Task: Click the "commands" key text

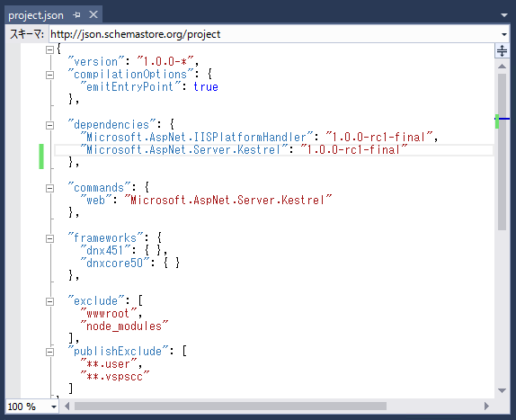Action: (x=100, y=188)
